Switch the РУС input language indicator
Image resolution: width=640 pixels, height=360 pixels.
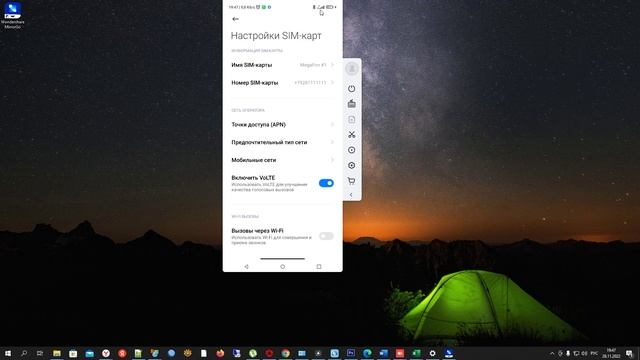click(x=594, y=353)
